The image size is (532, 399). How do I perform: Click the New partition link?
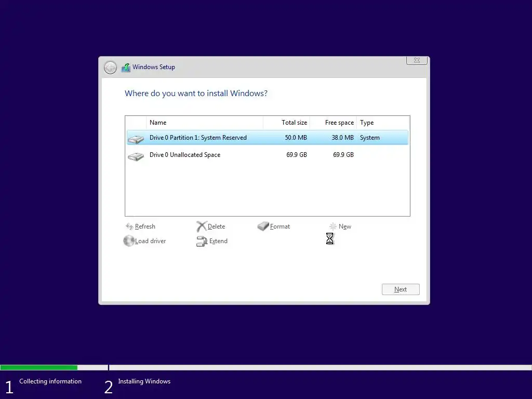coord(345,227)
